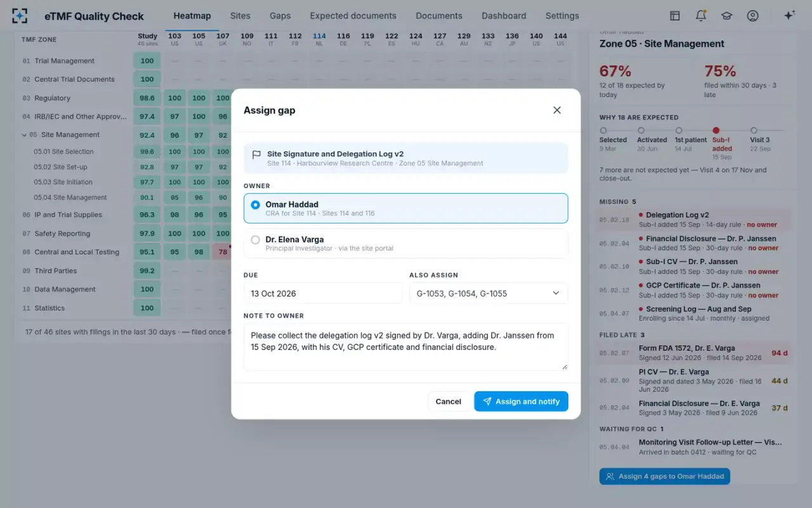This screenshot has width=812, height=508.
Task: Click the graduation cap training icon
Action: point(726,16)
